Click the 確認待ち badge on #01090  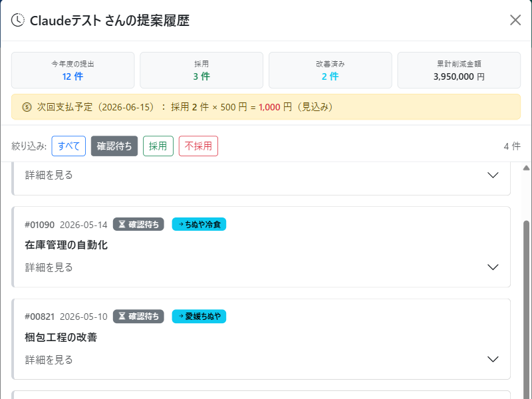pyautogui.click(x=138, y=224)
